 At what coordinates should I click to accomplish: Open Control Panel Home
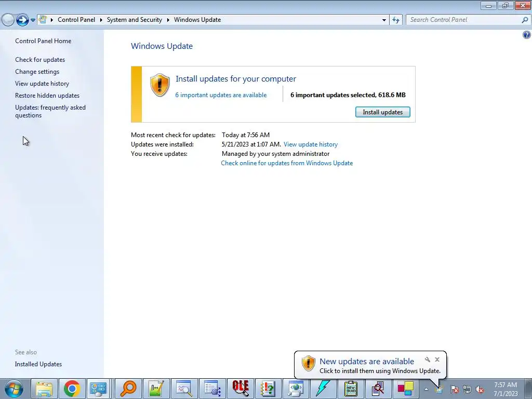tap(43, 41)
